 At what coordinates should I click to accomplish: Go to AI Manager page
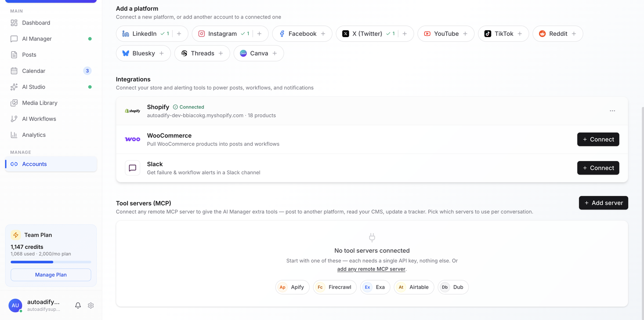[x=51, y=39]
